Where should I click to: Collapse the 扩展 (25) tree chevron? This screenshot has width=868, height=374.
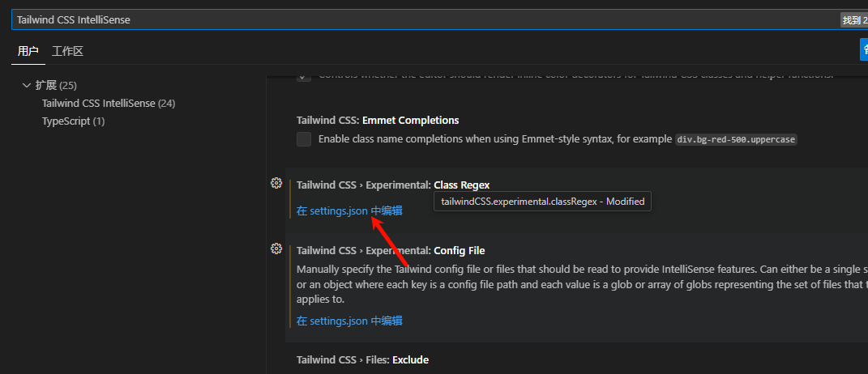coord(27,85)
